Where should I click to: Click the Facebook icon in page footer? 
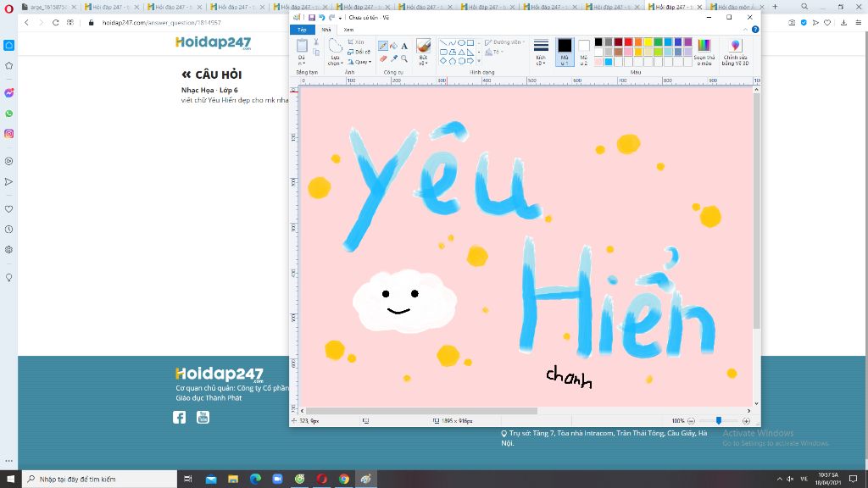click(180, 417)
